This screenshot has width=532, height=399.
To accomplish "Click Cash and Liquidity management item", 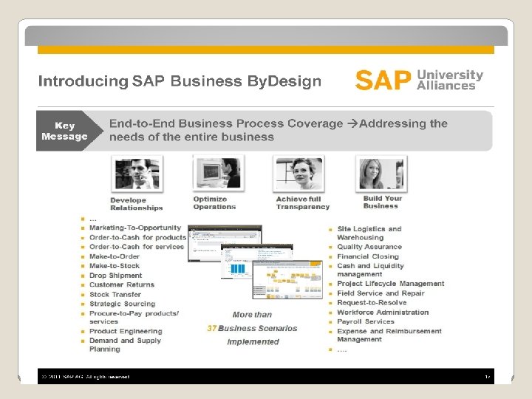I will pyautogui.click(x=370, y=270).
